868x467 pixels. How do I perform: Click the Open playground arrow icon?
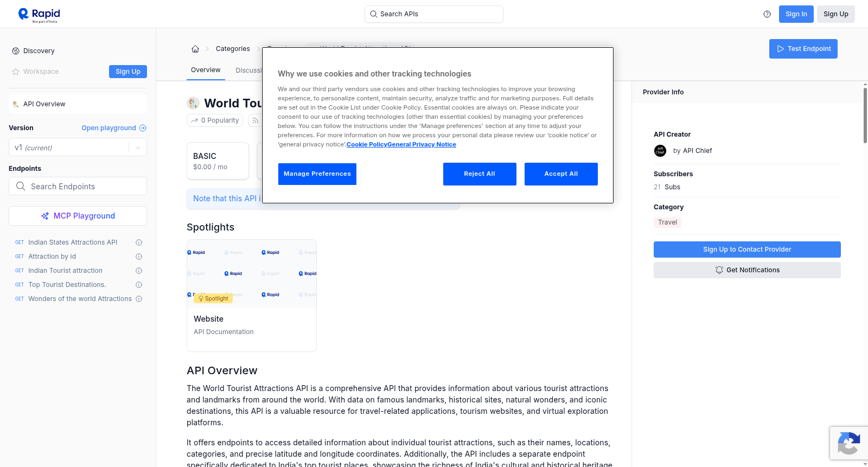[x=143, y=128]
